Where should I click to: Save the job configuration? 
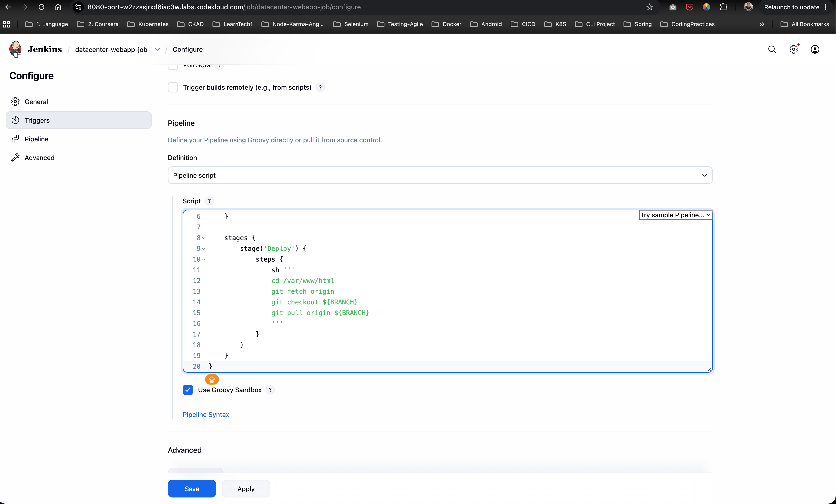coord(192,489)
